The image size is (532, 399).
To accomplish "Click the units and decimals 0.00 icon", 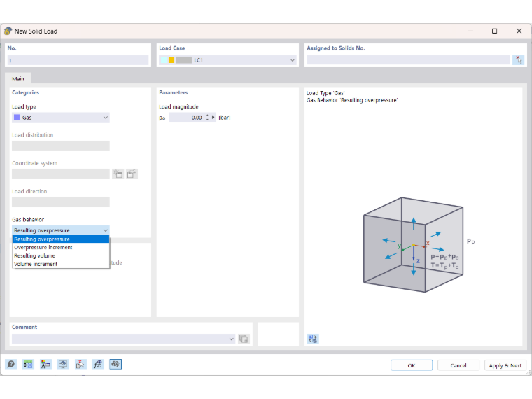I will [28, 365].
